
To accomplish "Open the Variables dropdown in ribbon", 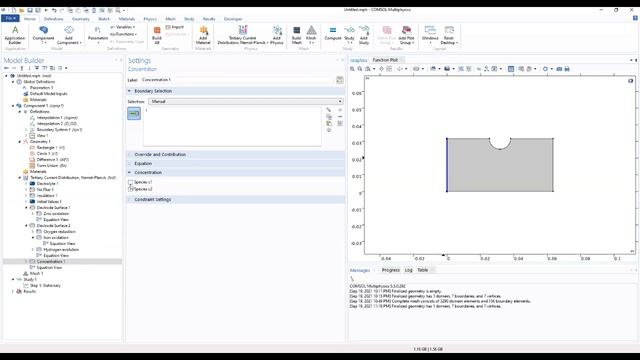I will (x=123, y=27).
